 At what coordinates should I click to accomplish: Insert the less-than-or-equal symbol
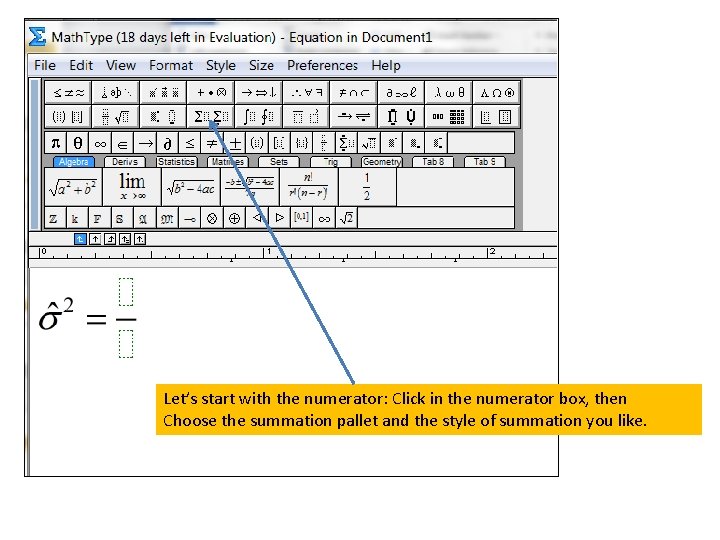coord(190,143)
